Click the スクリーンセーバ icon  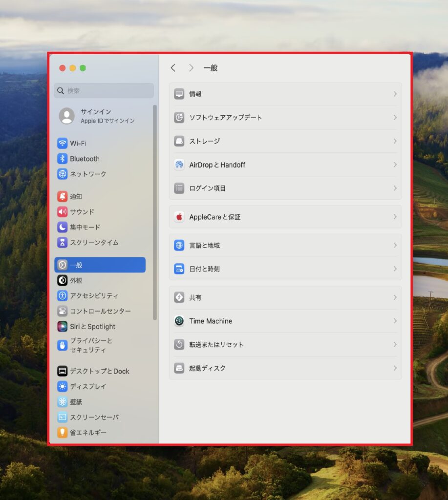coord(62,417)
